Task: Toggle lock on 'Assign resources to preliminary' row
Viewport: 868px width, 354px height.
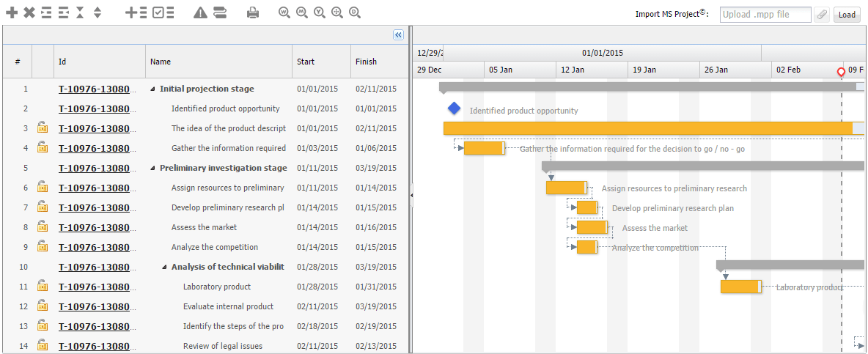Action: (42, 188)
